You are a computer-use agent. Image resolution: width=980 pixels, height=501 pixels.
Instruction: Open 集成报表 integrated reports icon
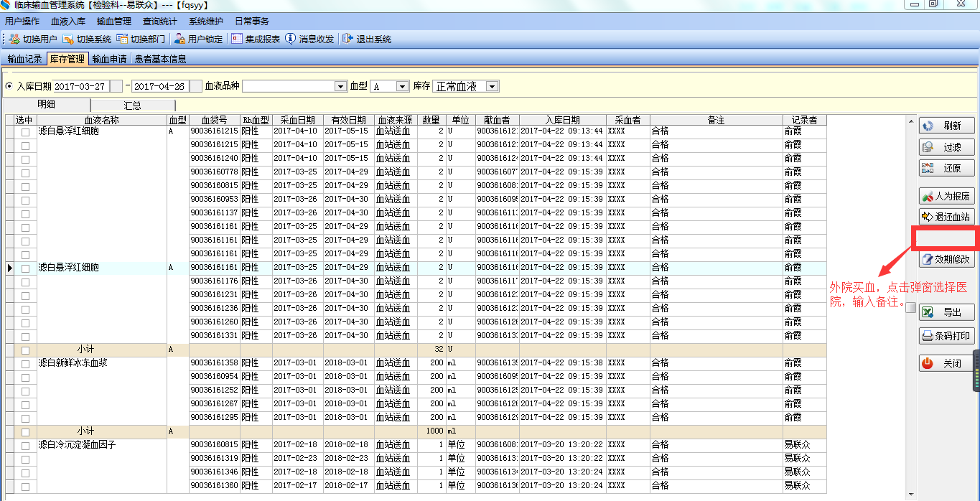237,39
